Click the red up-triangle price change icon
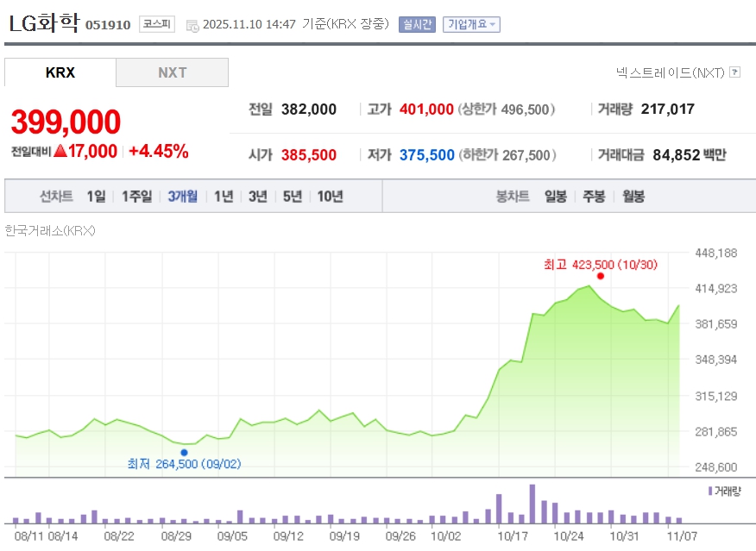756x551 pixels. [x=60, y=152]
